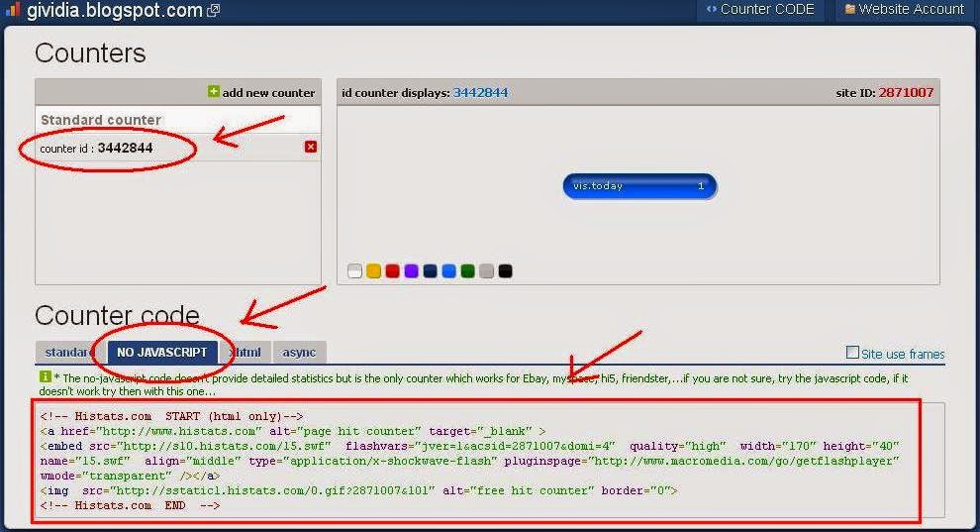Click the Counters page heading

pos(91,53)
